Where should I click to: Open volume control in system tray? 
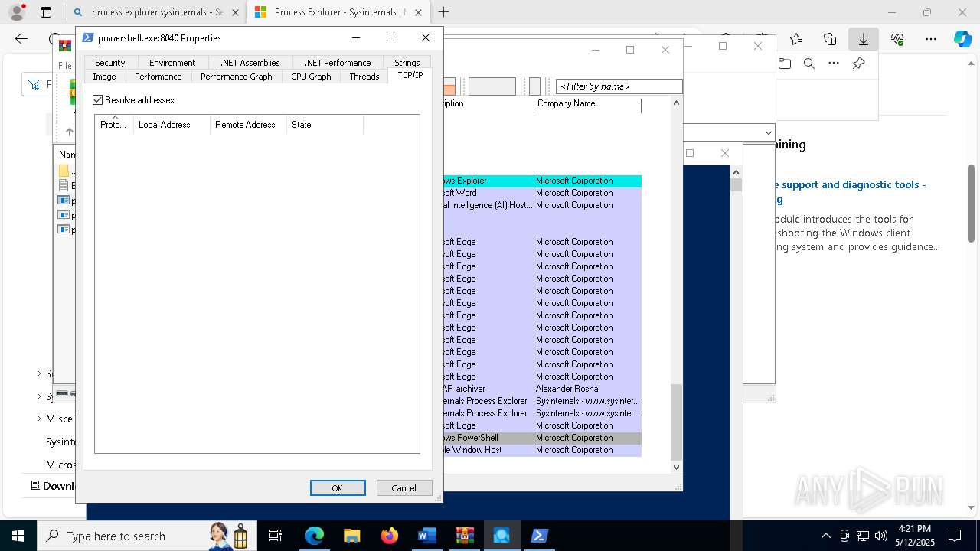tap(881, 536)
